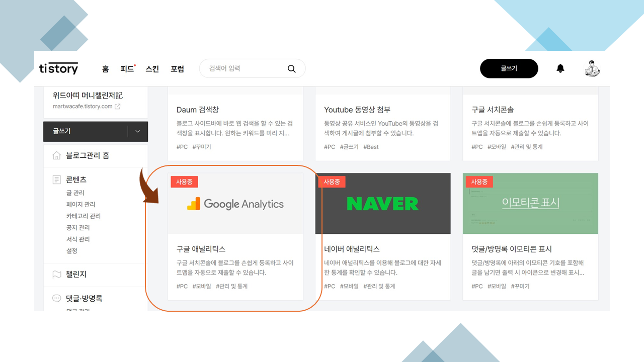Open 공지 관리 in sidebar
The height and width of the screenshot is (362, 644).
coord(77,227)
